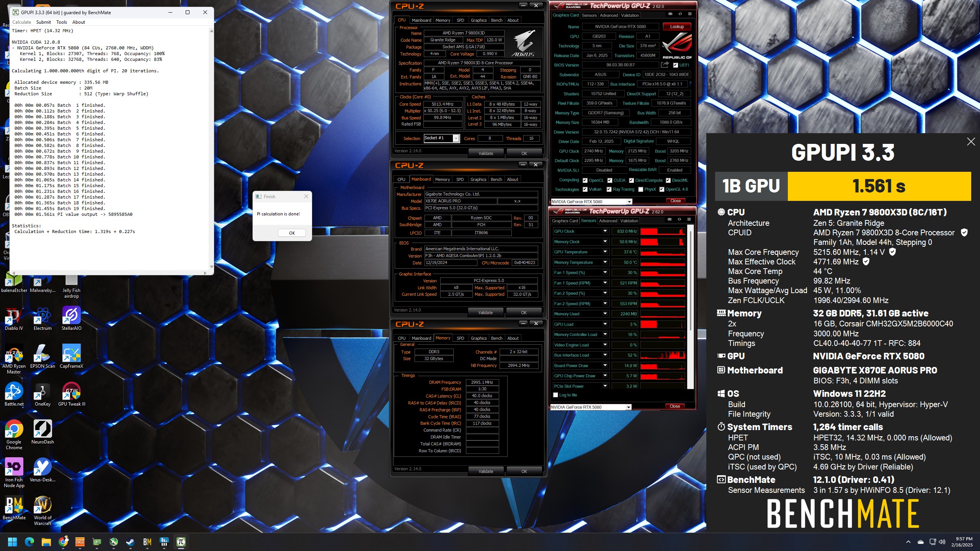Click the Bus Interface question mark icon
The width and height of the screenshot is (980, 551).
690,84
